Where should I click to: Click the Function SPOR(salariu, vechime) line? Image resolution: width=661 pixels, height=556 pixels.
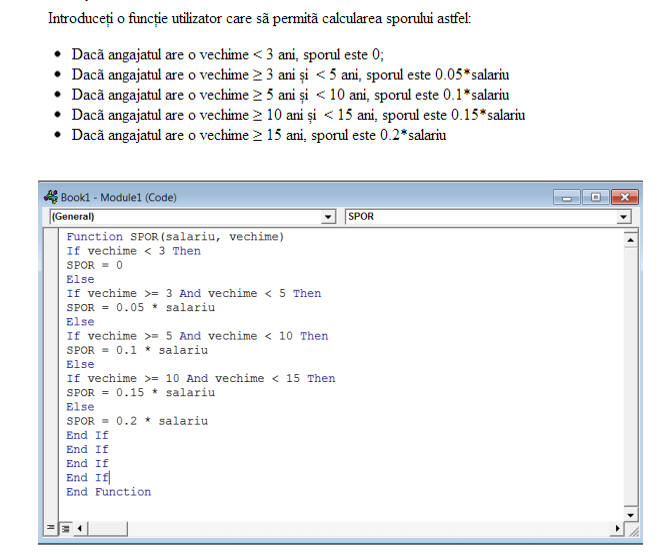[175, 237]
